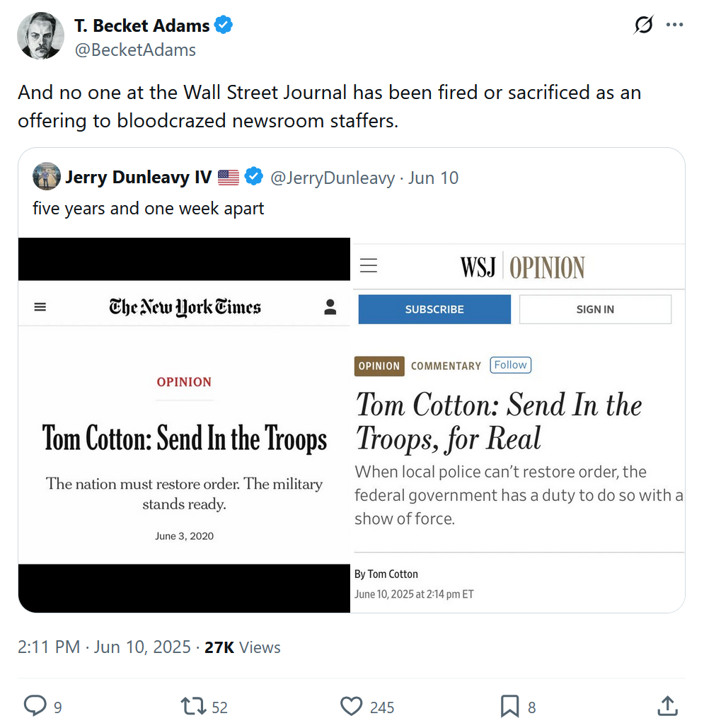Open New York Times screenshot image
Viewport: 704px width, 728px height.
point(184,424)
